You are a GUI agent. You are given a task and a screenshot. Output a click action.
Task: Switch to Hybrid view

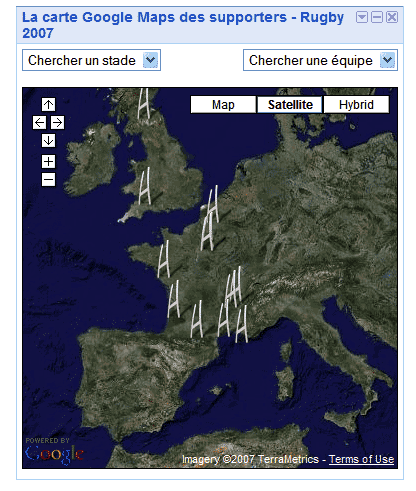356,105
